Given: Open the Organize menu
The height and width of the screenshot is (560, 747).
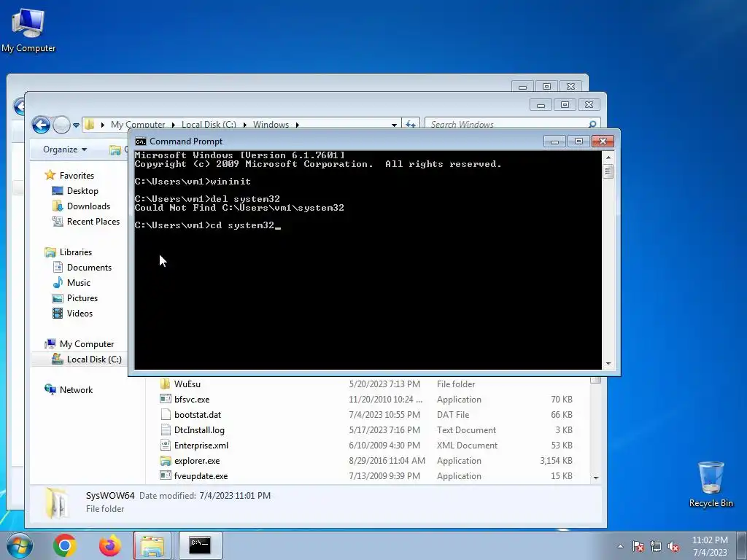Looking at the screenshot, I should [65, 149].
